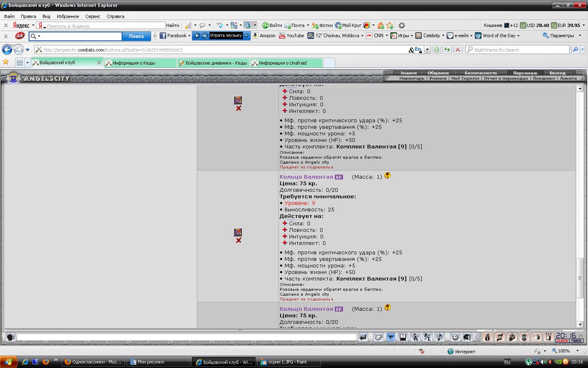
Task: Click the chat head icon left of chat input
Action: [11, 337]
